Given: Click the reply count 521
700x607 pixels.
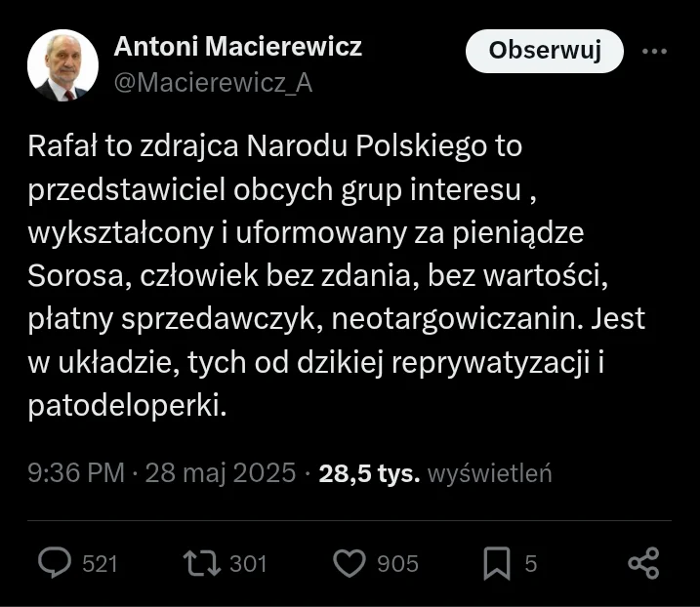Looking at the screenshot, I should tap(101, 564).
